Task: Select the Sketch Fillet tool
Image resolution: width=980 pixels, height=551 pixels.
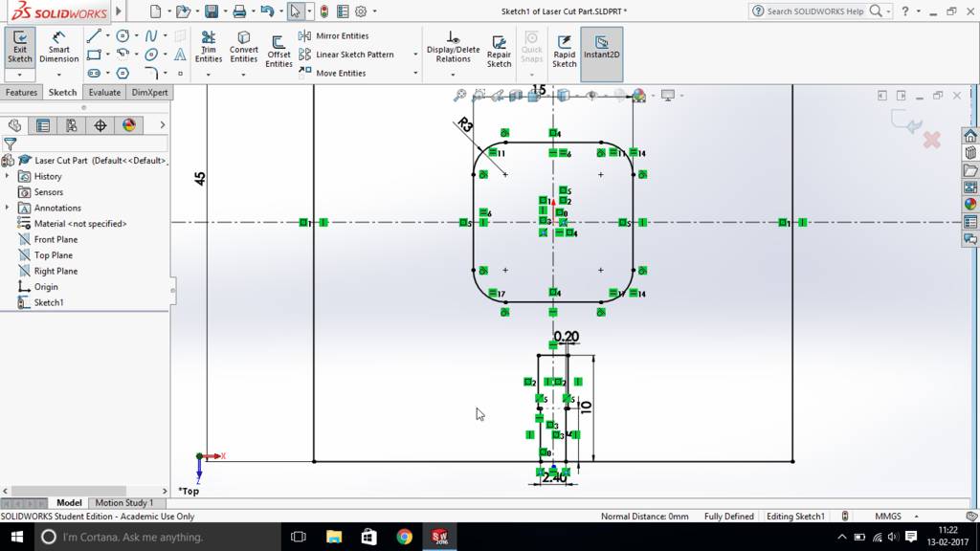Action: pyautogui.click(x=151, y=73)
